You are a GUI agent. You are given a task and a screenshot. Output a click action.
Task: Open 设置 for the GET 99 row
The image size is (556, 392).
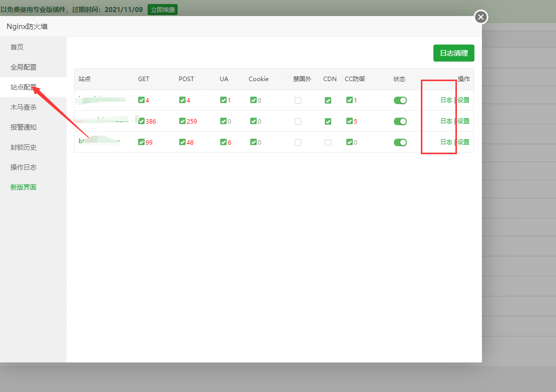pos(463,142)
